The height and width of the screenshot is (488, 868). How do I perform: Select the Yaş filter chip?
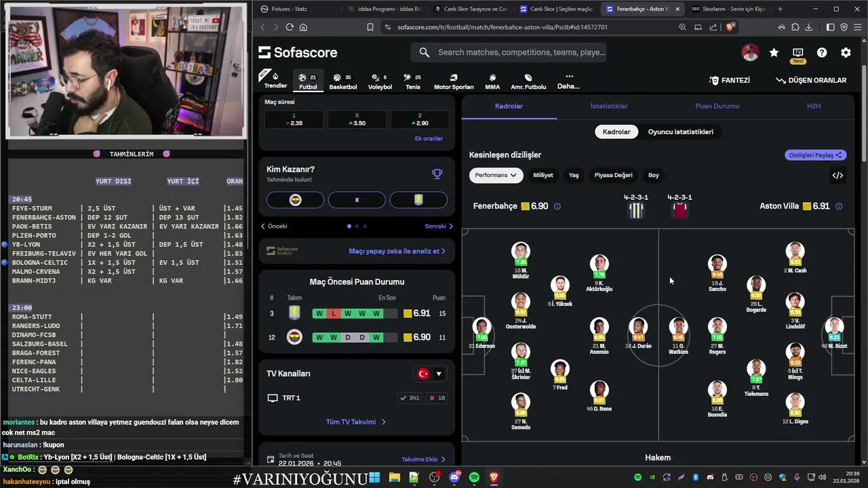tap(574, 175)
